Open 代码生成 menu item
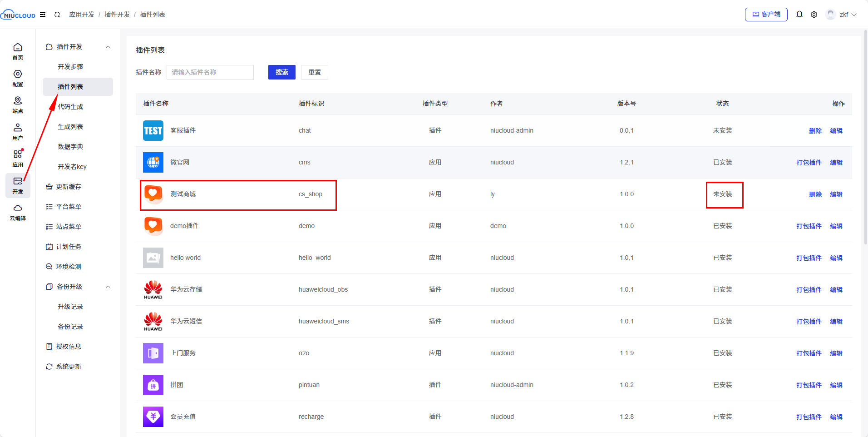This screenshot has height=437, width=868. 70,107
